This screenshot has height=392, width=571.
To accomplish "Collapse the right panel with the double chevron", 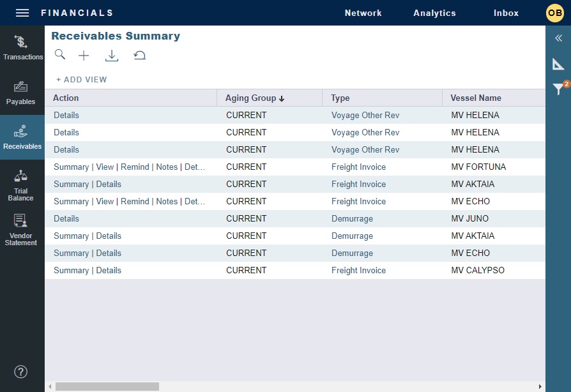I will (559, 38).
